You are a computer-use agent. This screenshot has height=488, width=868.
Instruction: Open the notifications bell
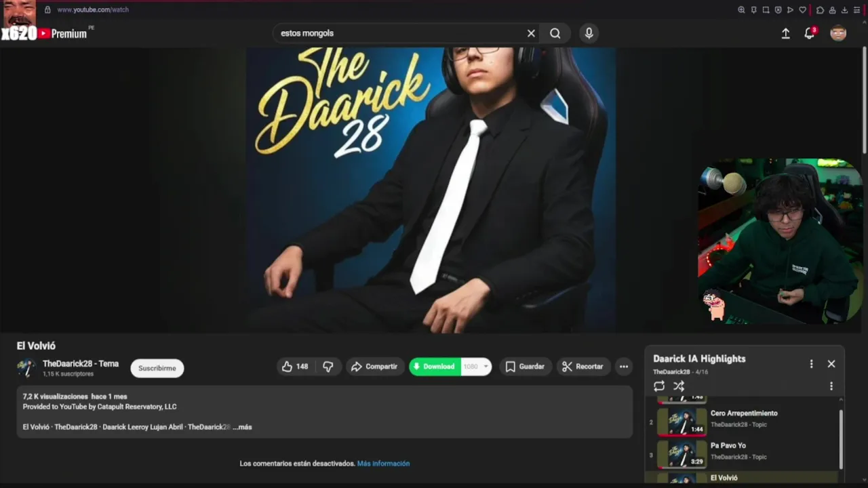(809, 33)
